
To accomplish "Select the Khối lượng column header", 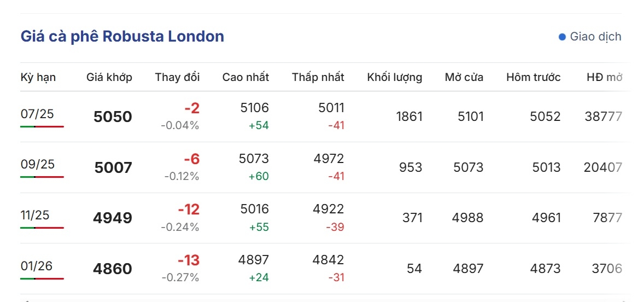I will pos(395,77).
